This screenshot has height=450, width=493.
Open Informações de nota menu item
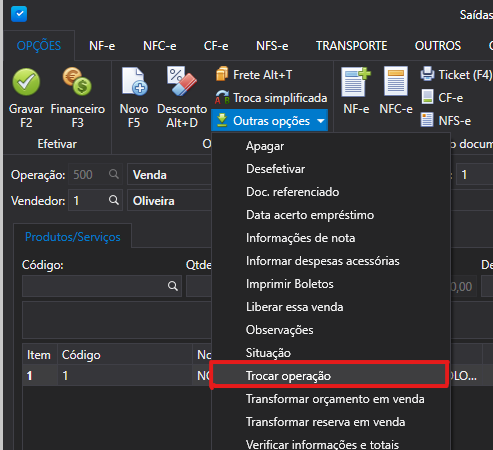click(331, 238)
